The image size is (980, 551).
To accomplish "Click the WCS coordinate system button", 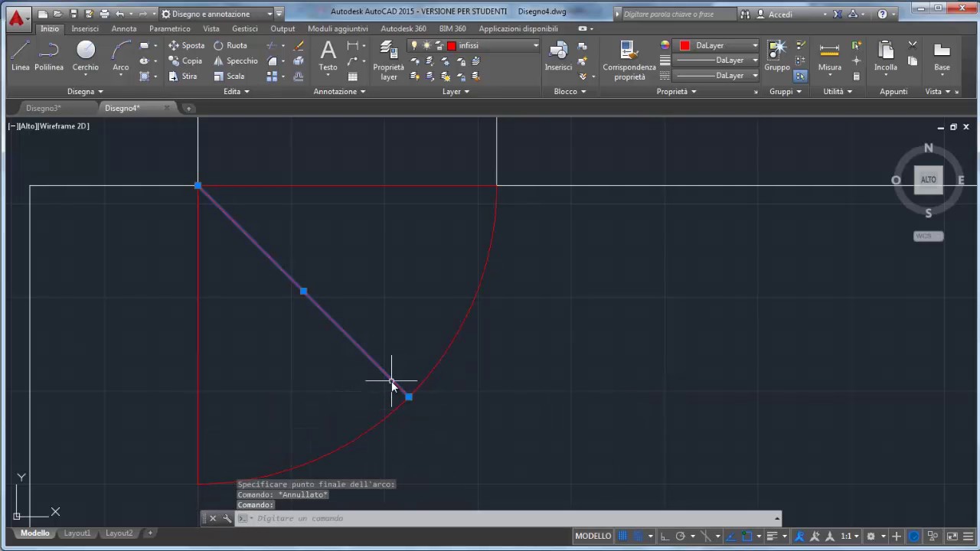I will (928, 236).
